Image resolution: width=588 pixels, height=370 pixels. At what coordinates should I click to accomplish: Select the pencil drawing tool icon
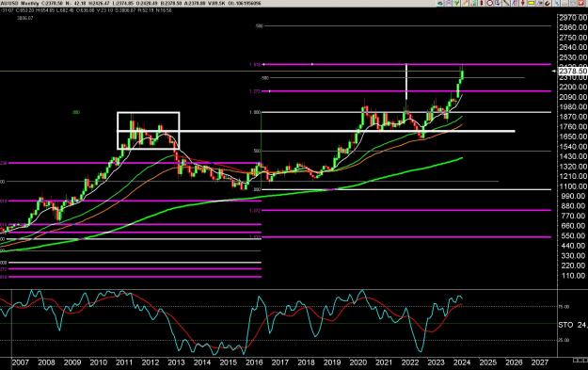(466, 3)
